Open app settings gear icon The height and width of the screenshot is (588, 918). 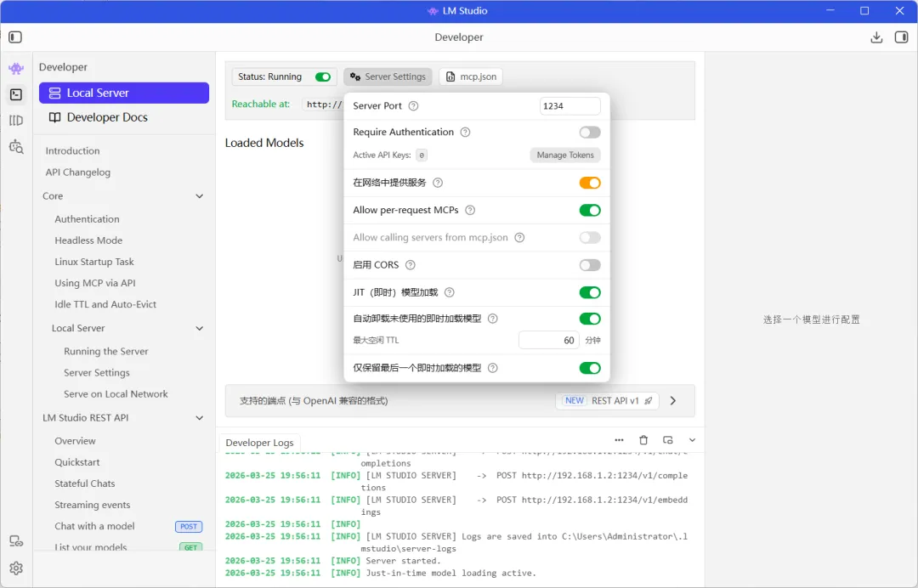click(16, 568)
